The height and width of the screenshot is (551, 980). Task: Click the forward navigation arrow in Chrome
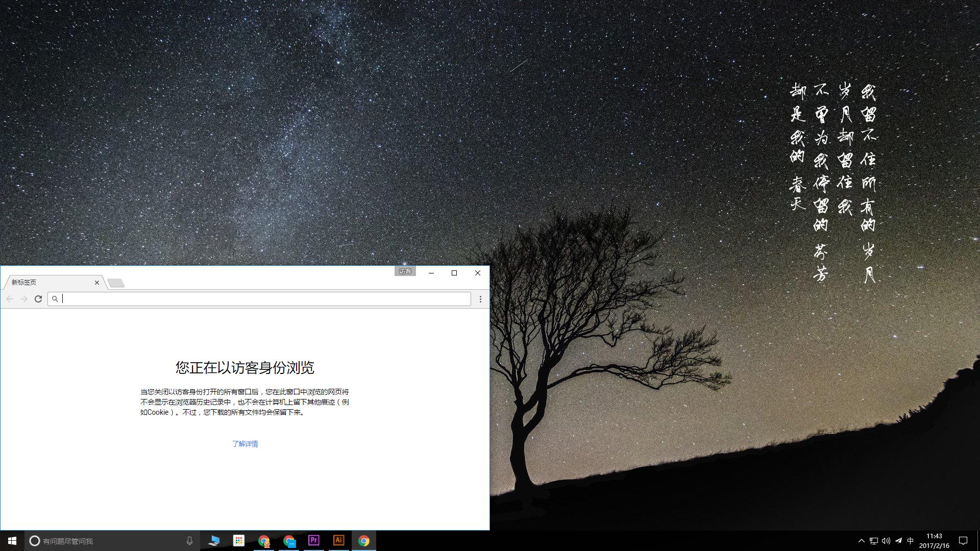24,299
